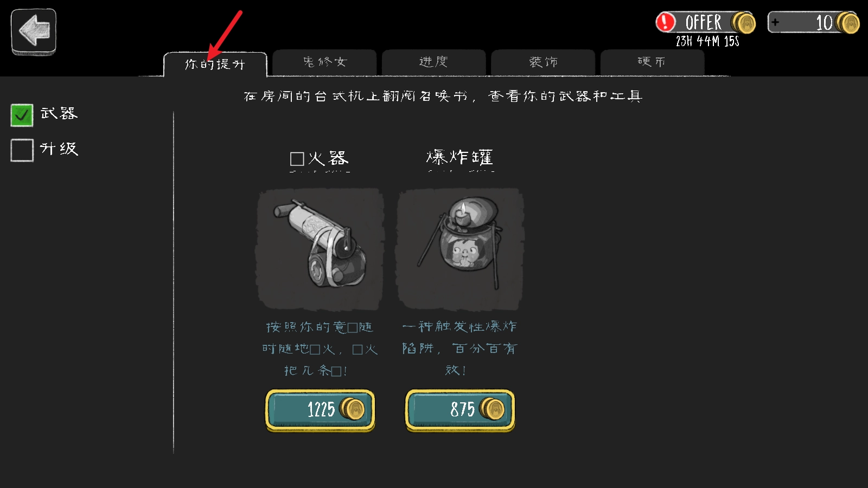868x488 pixels.
Task: Buy the 爆炸罐 for 875 coins
Action: [460, 410]
